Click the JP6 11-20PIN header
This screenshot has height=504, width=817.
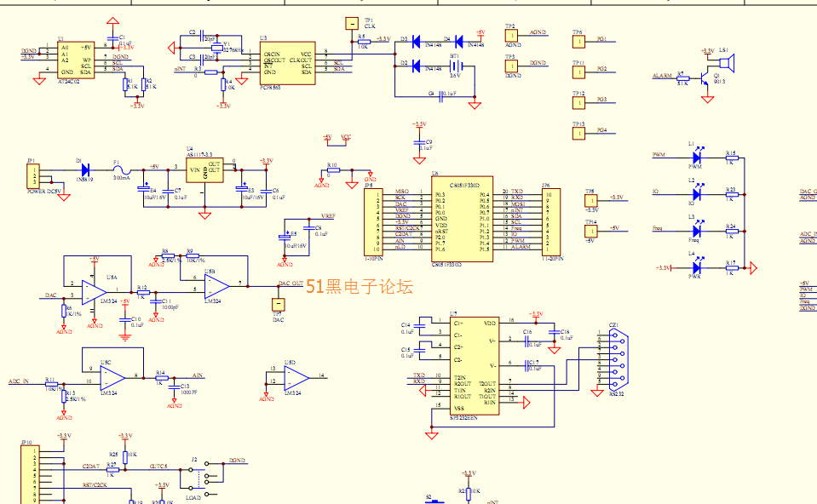pos(550,222)
